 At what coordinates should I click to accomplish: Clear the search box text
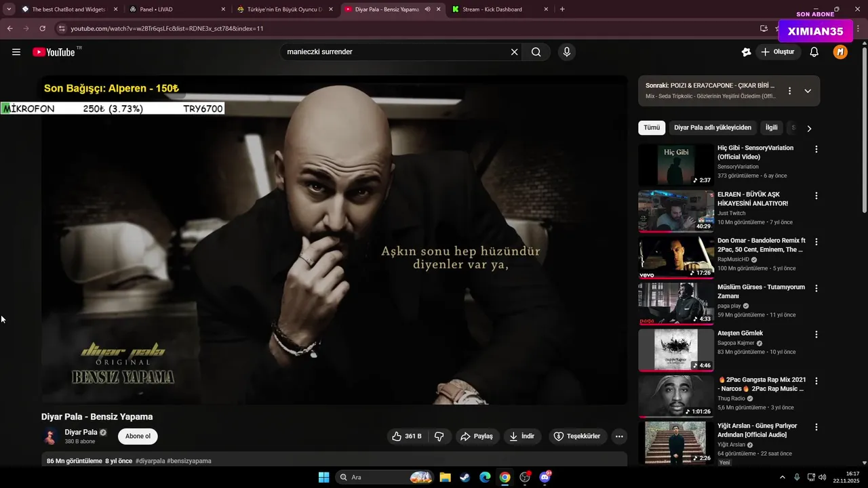[514, 52]
